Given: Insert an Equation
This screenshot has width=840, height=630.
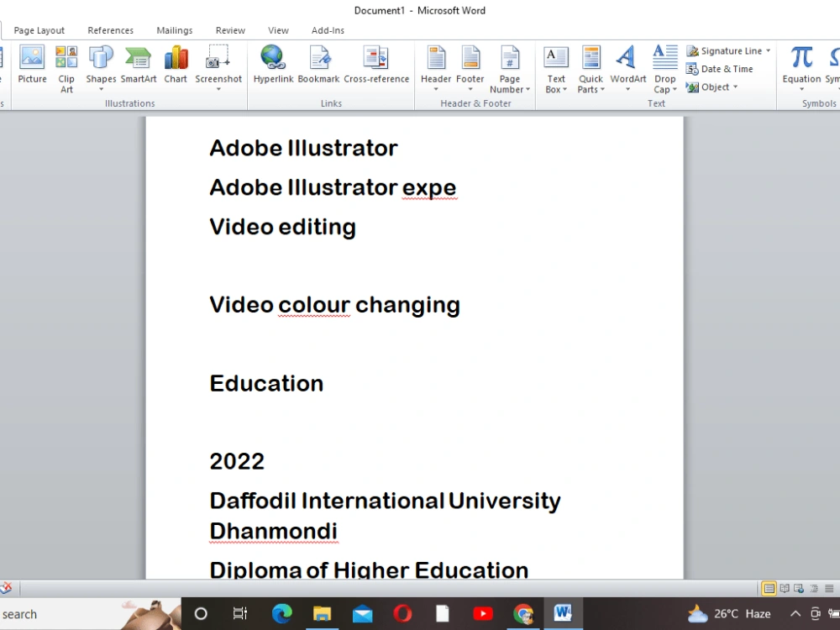Looking at the screenshot, I should 801,69.
